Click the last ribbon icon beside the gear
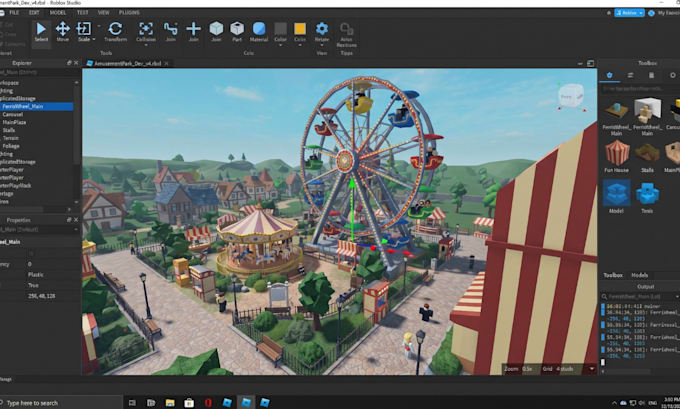 (347, 34)
